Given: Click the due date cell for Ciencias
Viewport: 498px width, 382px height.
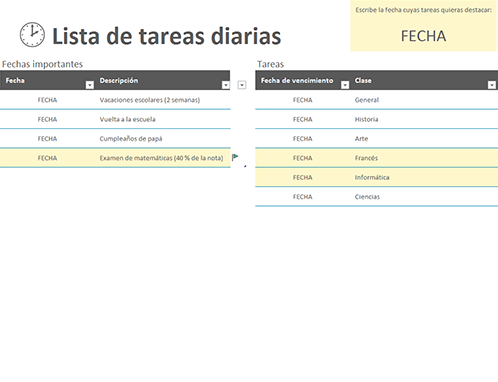Looking at the screenshot, I should (303, 196).
